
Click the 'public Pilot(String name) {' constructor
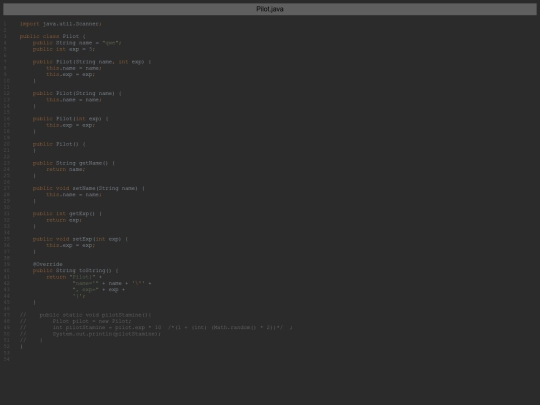(x=77, y=93)
